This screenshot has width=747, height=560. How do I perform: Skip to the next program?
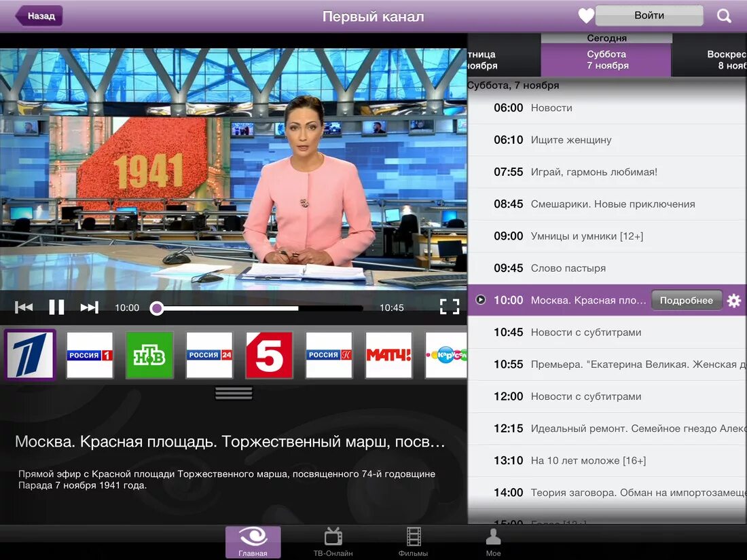(x=89, y=307)
